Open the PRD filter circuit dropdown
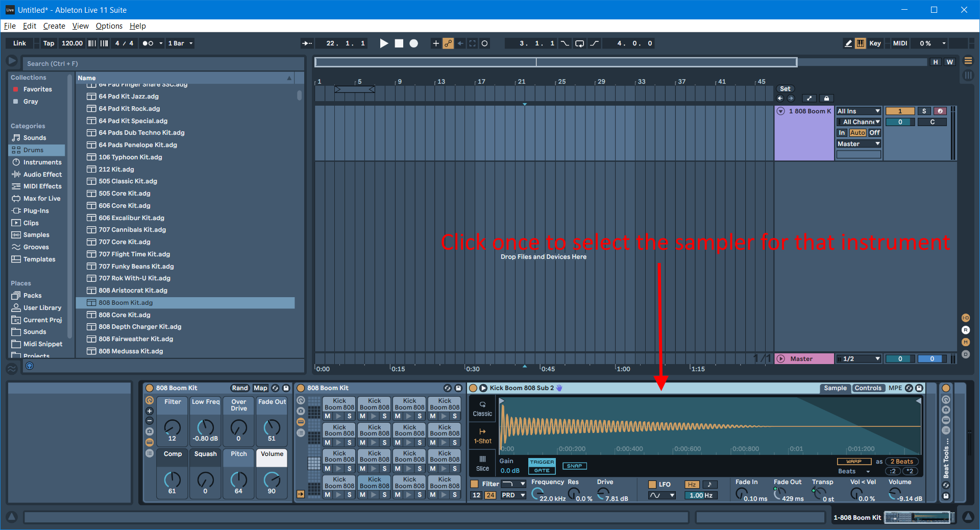The width and height of the screenshot is (980, 530). [x=513, y=495]
